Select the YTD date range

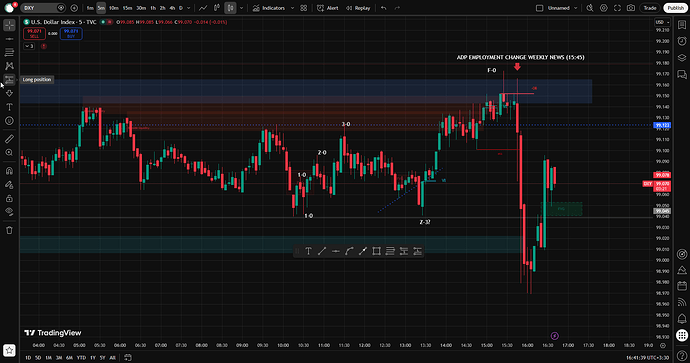pyautogui.click(x=81, y=358)
